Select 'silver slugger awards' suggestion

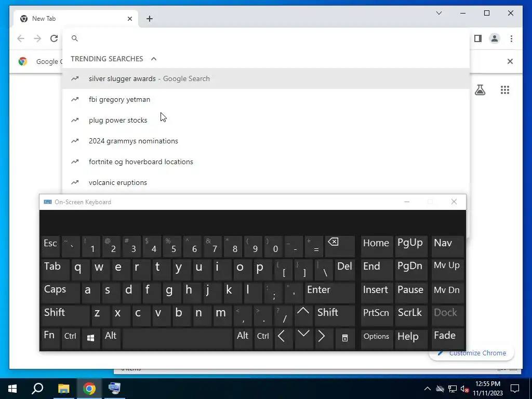(x=266, y=78)
